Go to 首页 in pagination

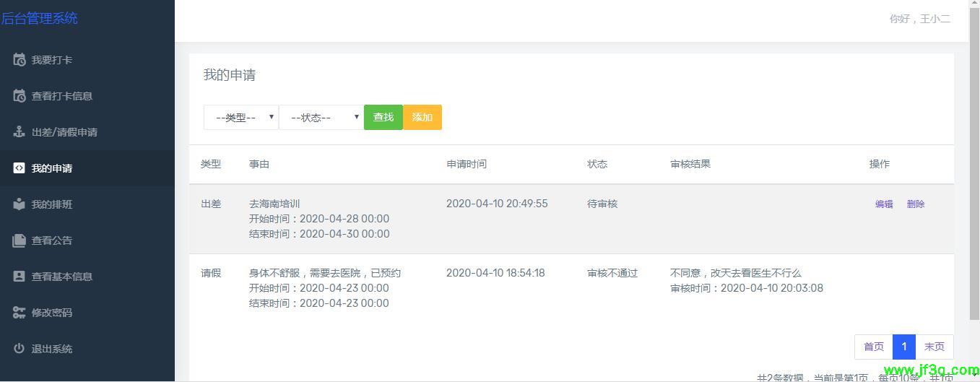pyautogui.click(x=873, y=347)
